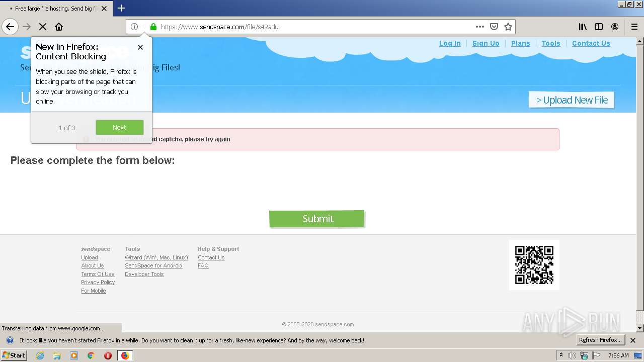Stop loading the page

(43, 27)
